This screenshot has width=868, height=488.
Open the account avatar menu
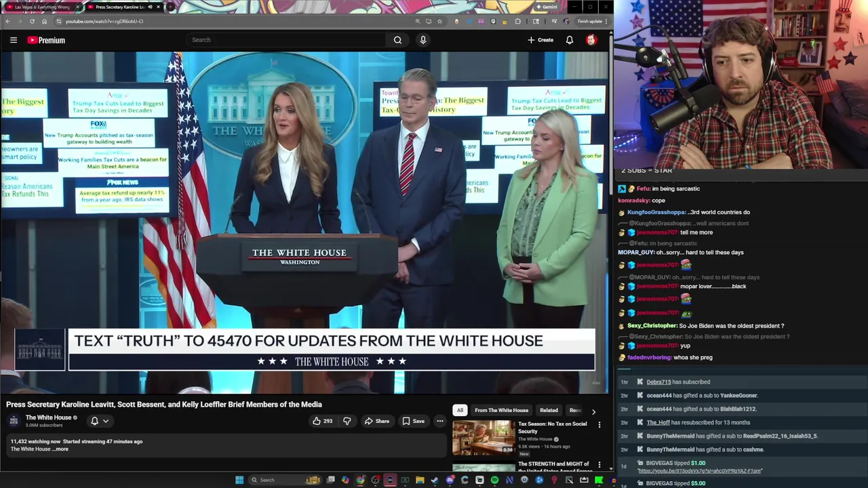[x=591, y=40]
